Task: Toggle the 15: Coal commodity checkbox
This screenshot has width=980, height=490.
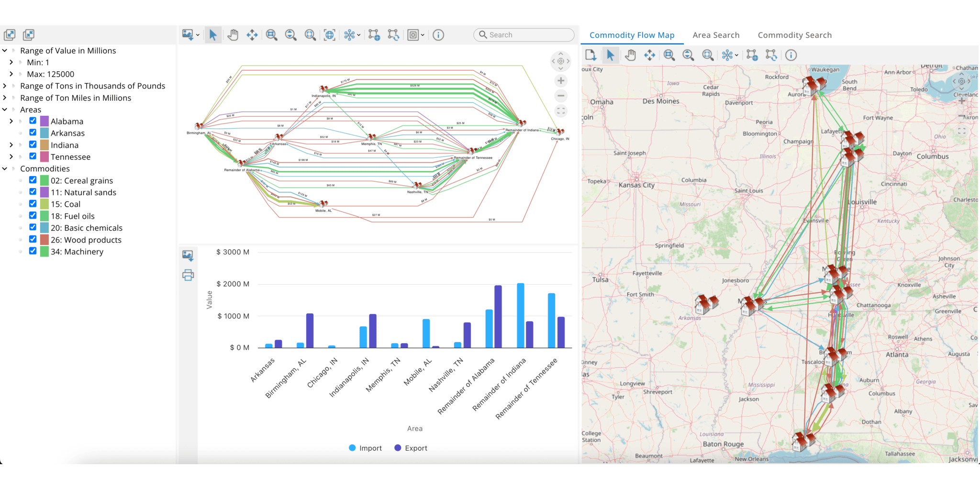Action: [x=33, y=204]
